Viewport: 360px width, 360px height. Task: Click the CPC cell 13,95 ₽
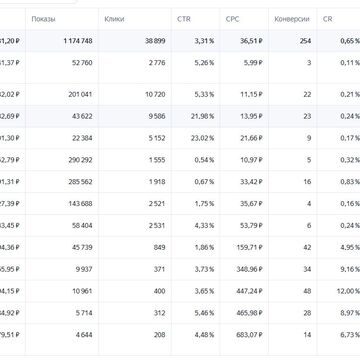pyautogui.click(x=251, y=116)
